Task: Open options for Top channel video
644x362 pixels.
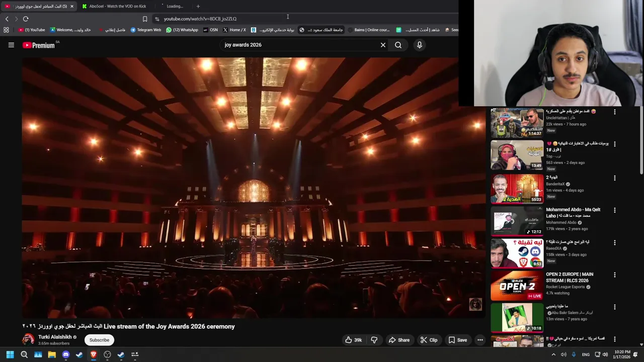Action: [x=614, y=144]
